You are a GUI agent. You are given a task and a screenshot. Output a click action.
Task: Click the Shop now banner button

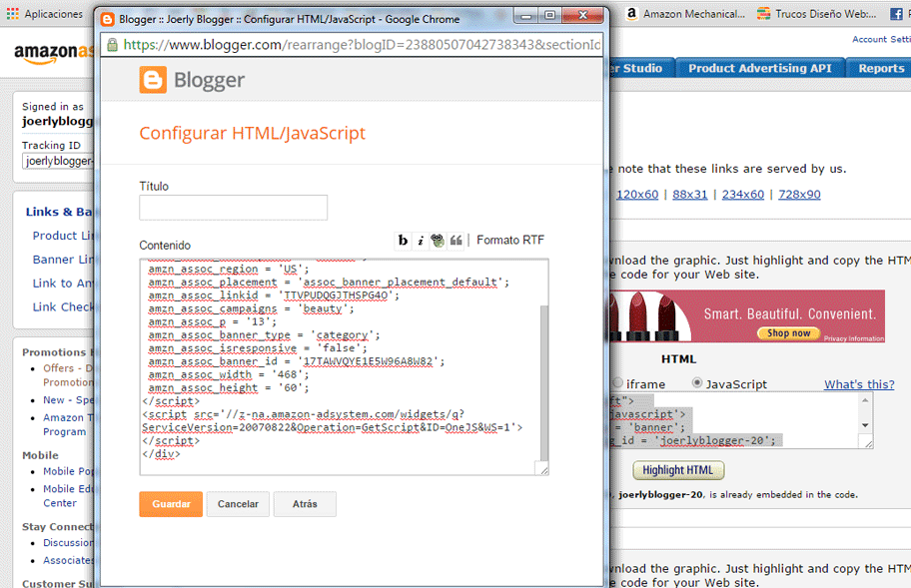tap(788, 333)
